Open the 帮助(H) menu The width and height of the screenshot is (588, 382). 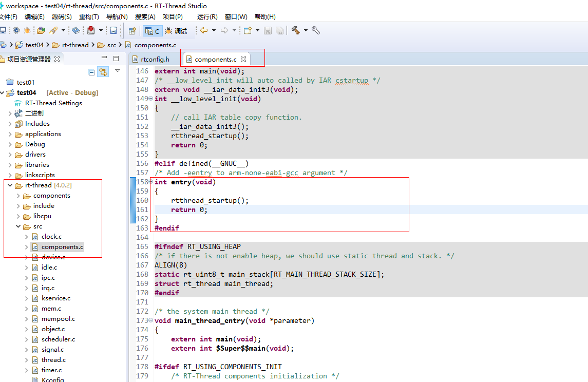tap(265, 17)
